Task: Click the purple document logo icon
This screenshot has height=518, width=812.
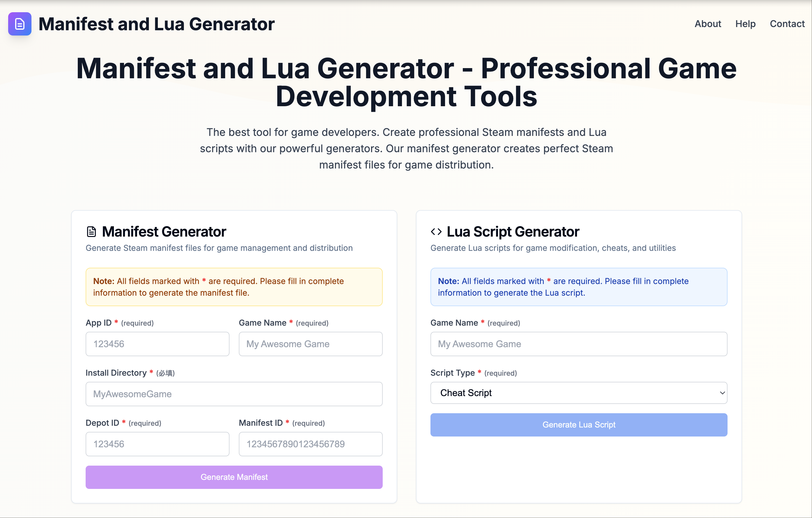Action: click(x=20, y=24)
